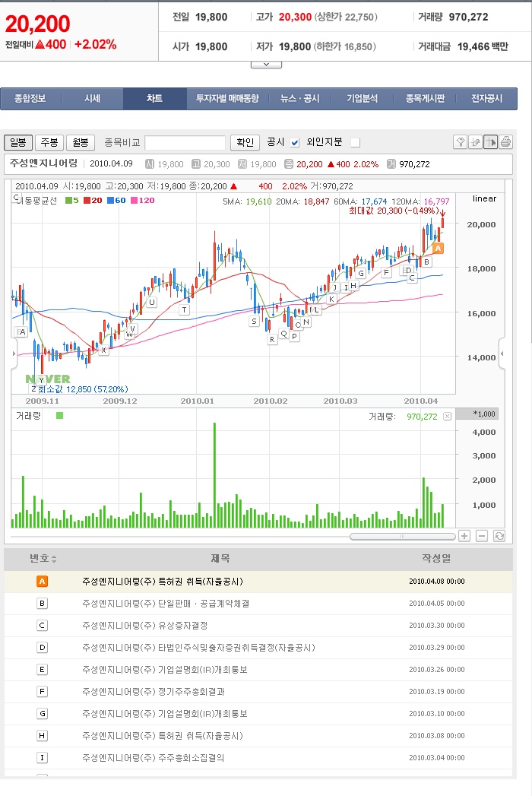
Task: Open the 종목게시판 tab
Action: pyautogui.click(x=425, y=99)
